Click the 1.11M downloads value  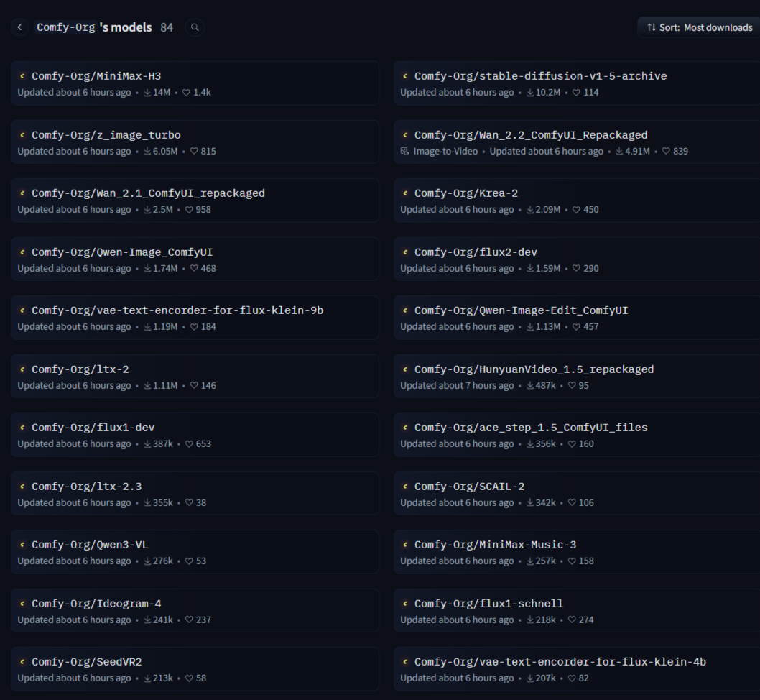coord(165,386)
